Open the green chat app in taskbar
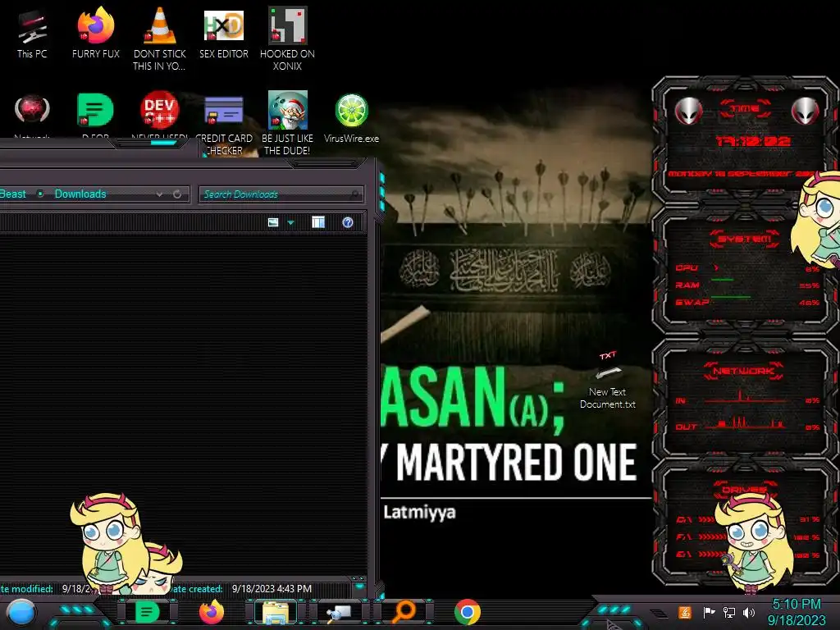The height and width of the screenshot is (630, 840). 147,612
